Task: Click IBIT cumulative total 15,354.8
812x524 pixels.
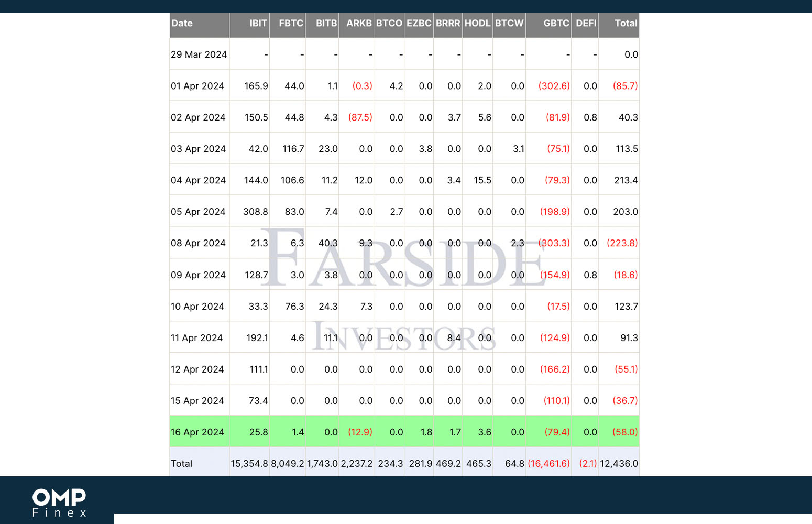Action: [249, 464]
